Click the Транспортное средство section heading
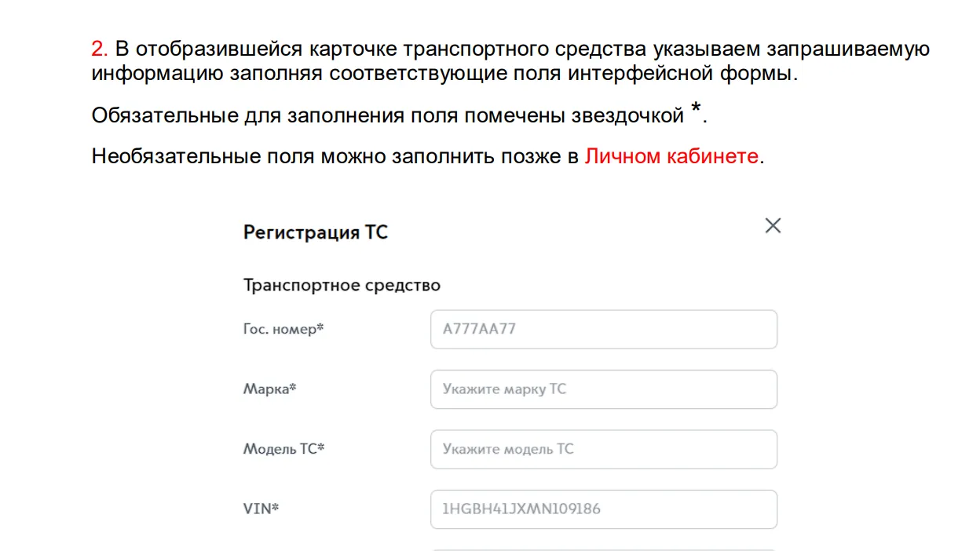Viewport: 980px width, 551px height. (x=342, y=285)
